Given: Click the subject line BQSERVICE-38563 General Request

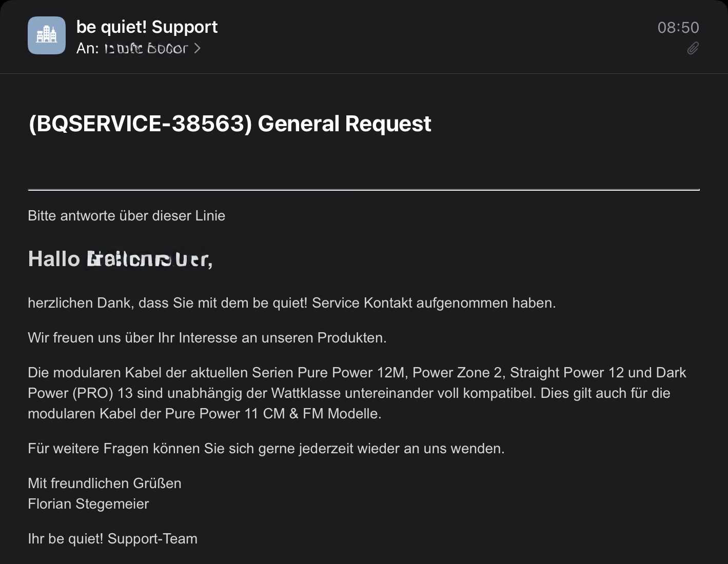Looking at the screenshot, I should [x=230, y=124].
